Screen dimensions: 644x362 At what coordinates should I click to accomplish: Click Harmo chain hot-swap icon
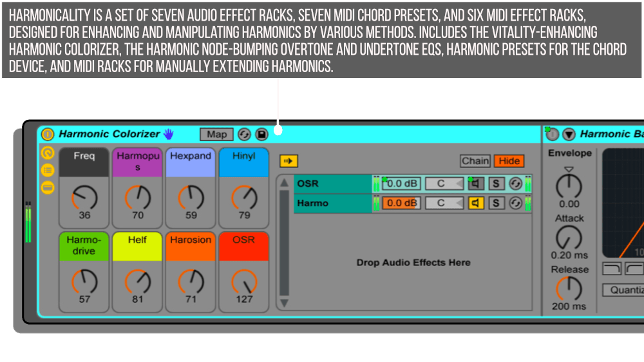tap(515, 203)
